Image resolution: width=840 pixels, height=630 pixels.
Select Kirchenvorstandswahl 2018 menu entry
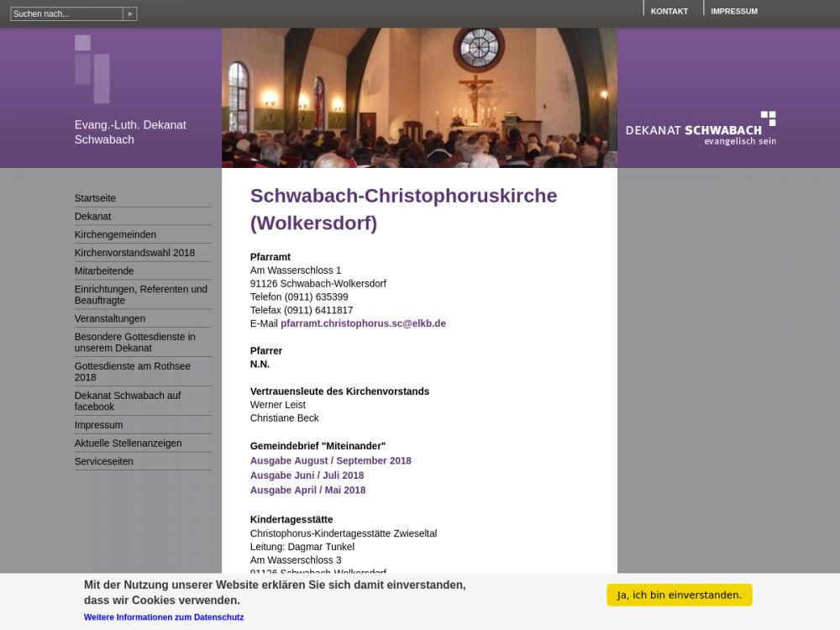pyautogui.click(x=134, y=253)
